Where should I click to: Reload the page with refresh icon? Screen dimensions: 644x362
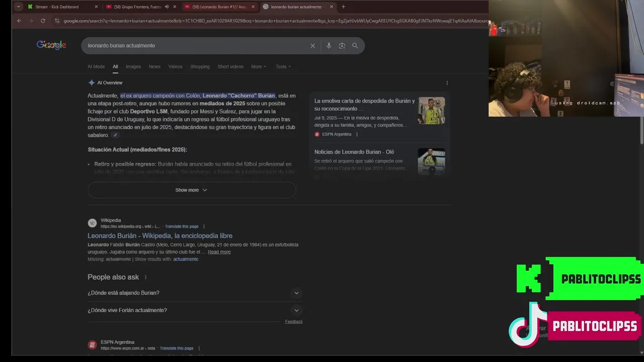point(43,21)
